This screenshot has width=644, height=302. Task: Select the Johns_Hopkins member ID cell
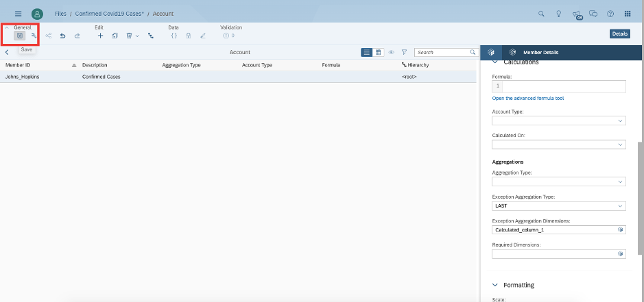click(22, 77)
